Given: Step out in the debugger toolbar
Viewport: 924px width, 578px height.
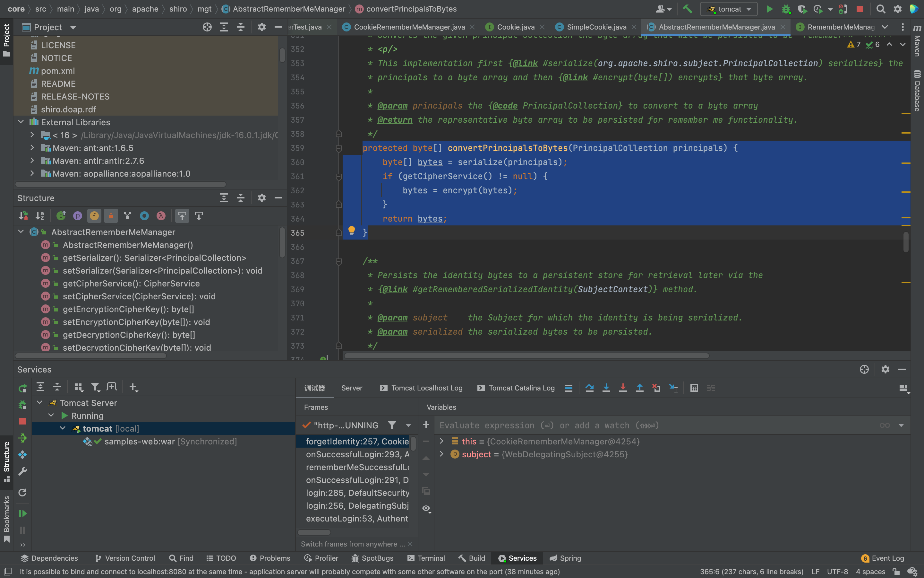Looking at the screenshot, I should click(639, 388).
